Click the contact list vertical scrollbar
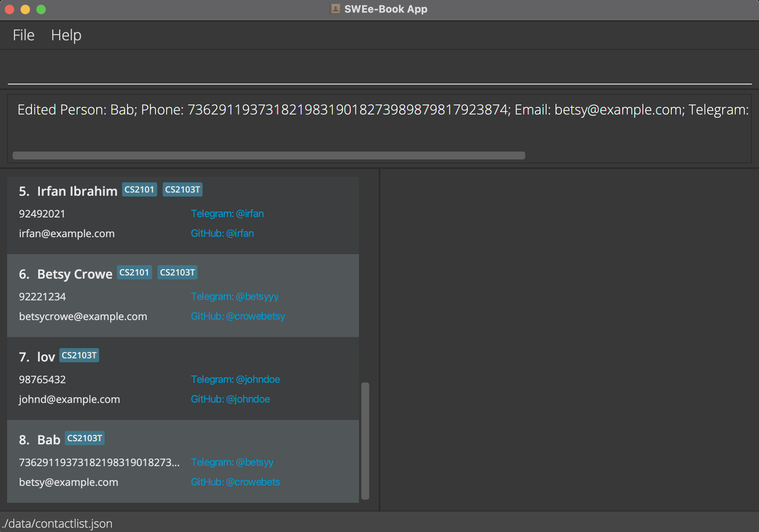Screen dimensions: 759x532 (365, 440)
